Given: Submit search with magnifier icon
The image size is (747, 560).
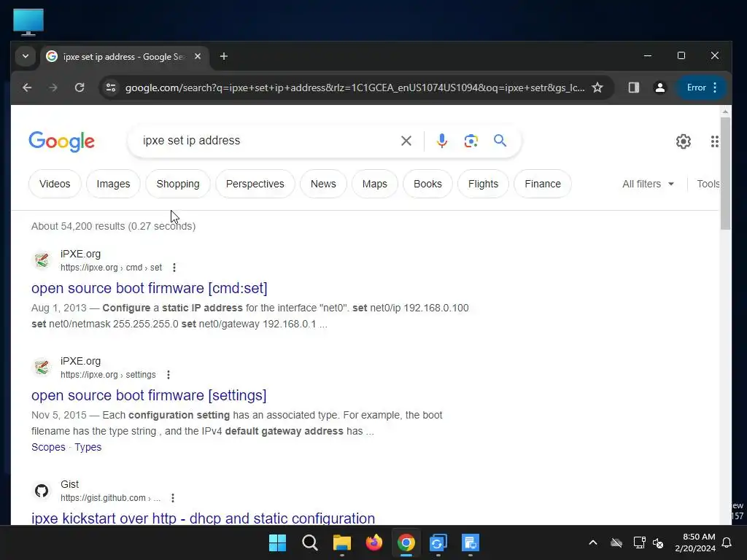Looking at the screenshot, I should coord(500,141).
